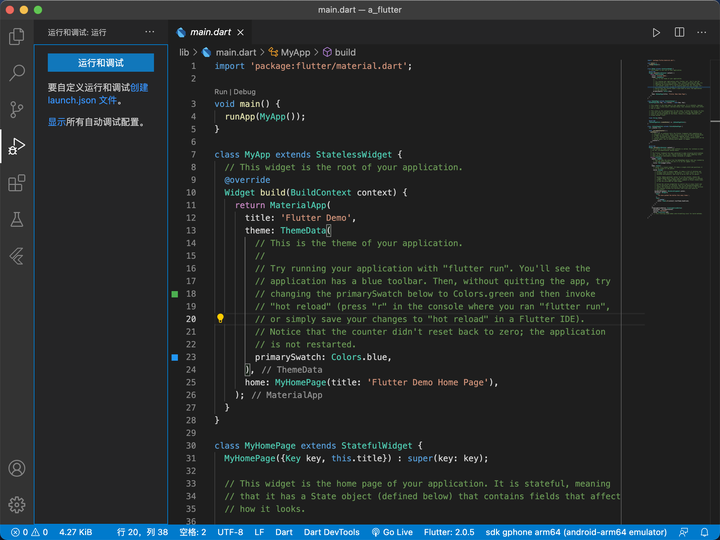Screen dimensions: 720x540
Task: Click import 'package:flutter/material.dart' line
Action: click(313, 66)
